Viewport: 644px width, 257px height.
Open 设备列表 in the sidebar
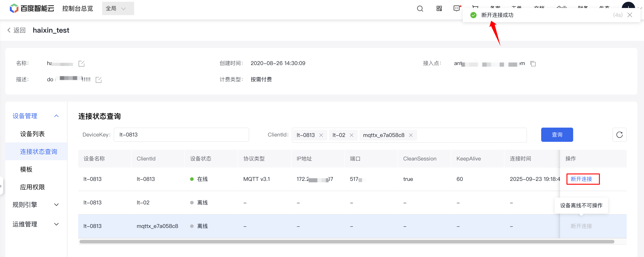(x=32, y=134)
